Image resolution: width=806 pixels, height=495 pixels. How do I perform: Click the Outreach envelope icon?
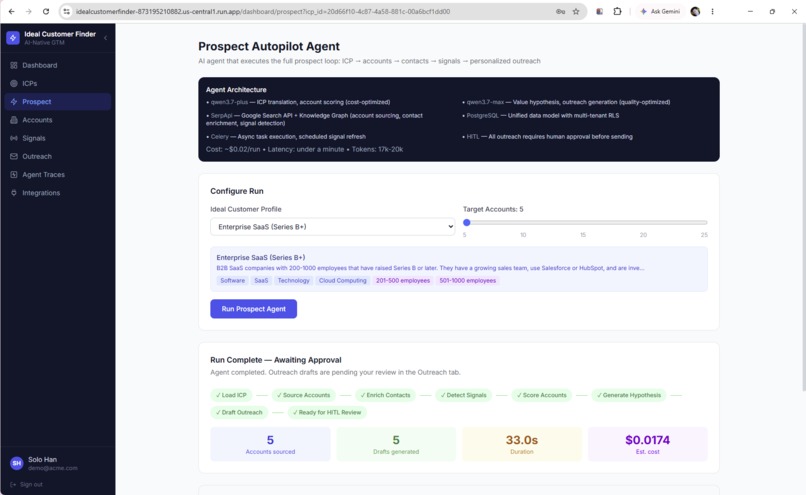point(14,156)
